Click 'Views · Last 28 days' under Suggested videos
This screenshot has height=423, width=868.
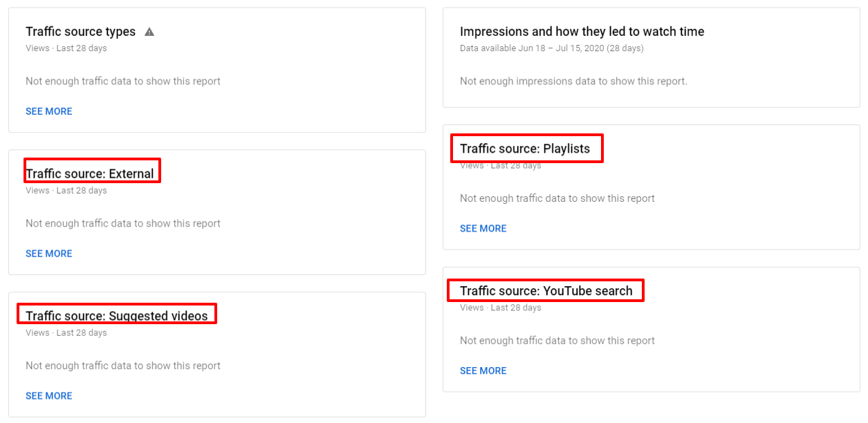66,333
